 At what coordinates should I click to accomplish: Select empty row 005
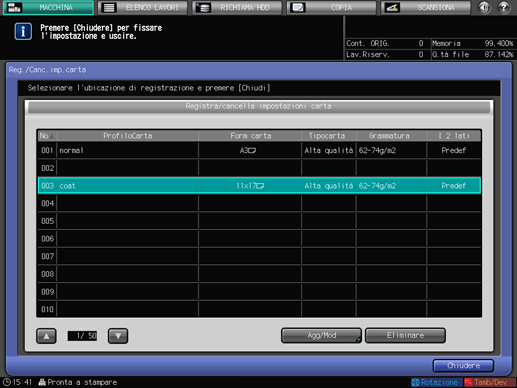click(259, 221)
